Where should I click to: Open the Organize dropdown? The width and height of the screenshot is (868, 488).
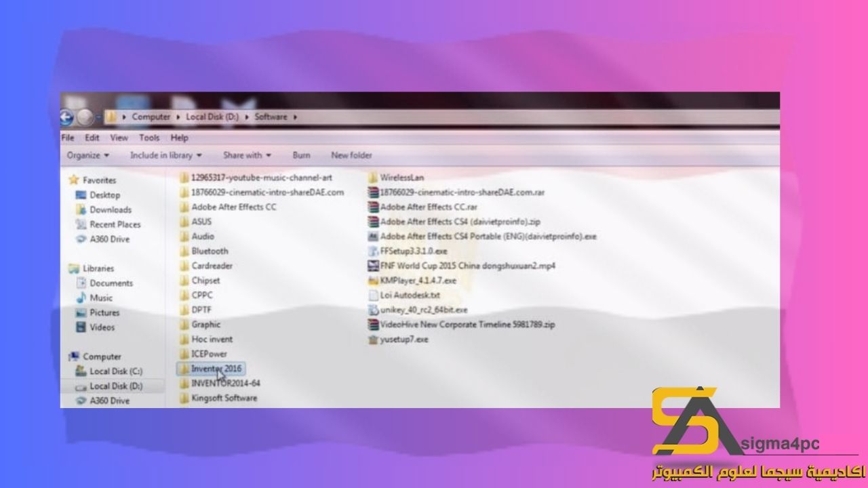[88, 155]
